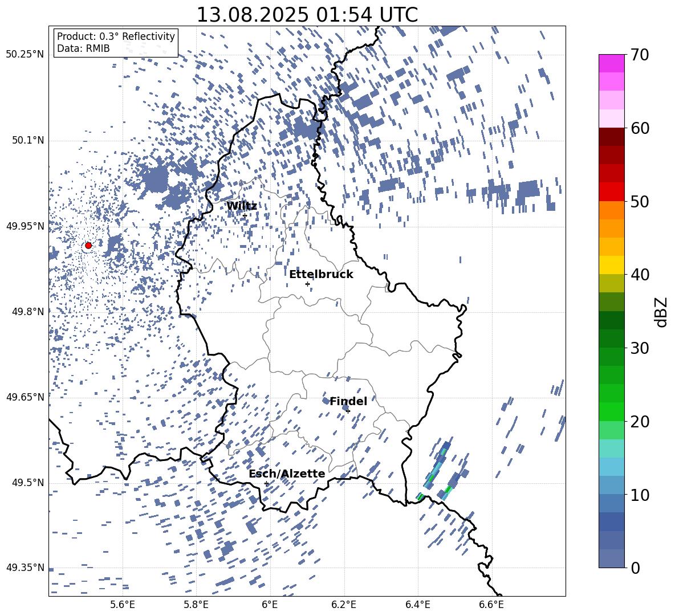
Task: Click the 49.5°N latitude label
Action: [x=29, y=483]
